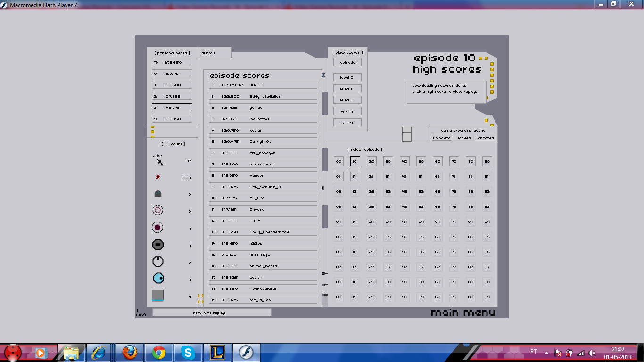Click the gray block with blue base icon
The image size is (644, 362).
(x=158, y=296)
